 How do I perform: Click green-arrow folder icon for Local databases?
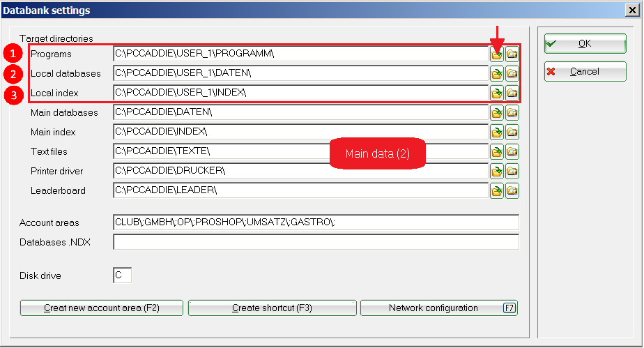(x=497, y=73)
